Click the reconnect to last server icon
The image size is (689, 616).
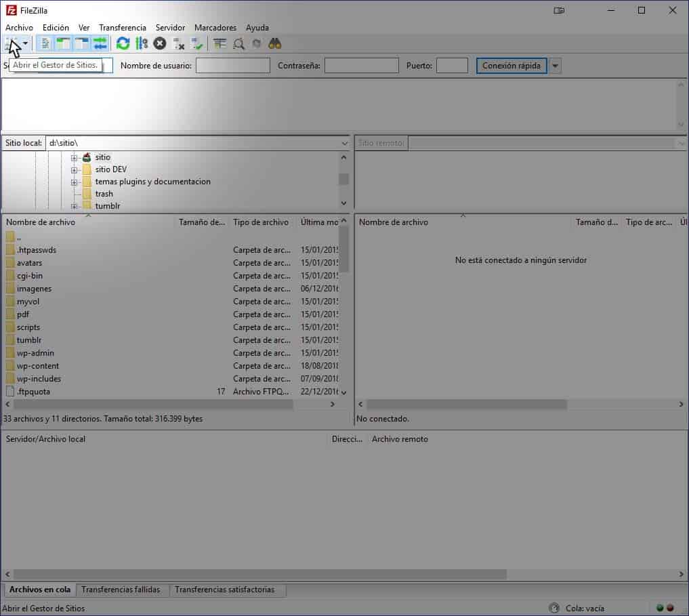pos(197,43)
